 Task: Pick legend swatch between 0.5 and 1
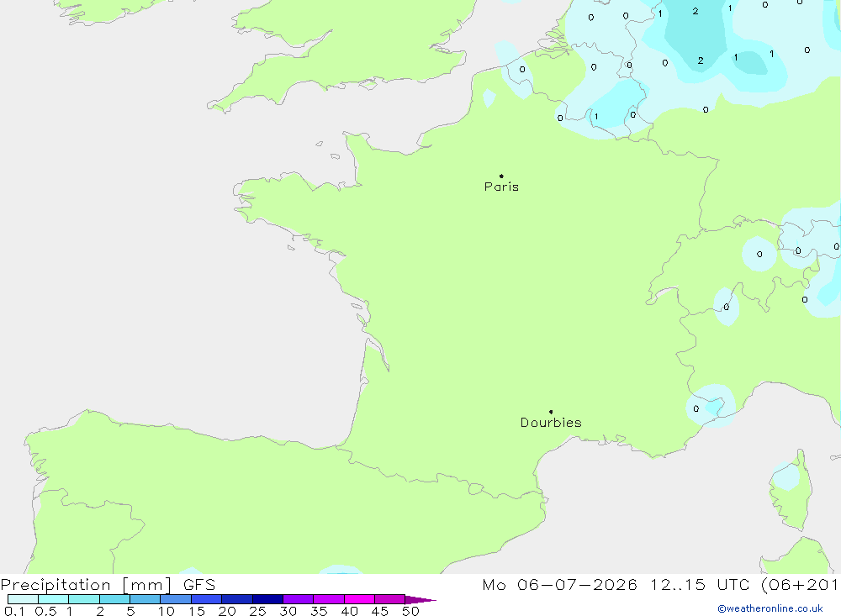54,599
